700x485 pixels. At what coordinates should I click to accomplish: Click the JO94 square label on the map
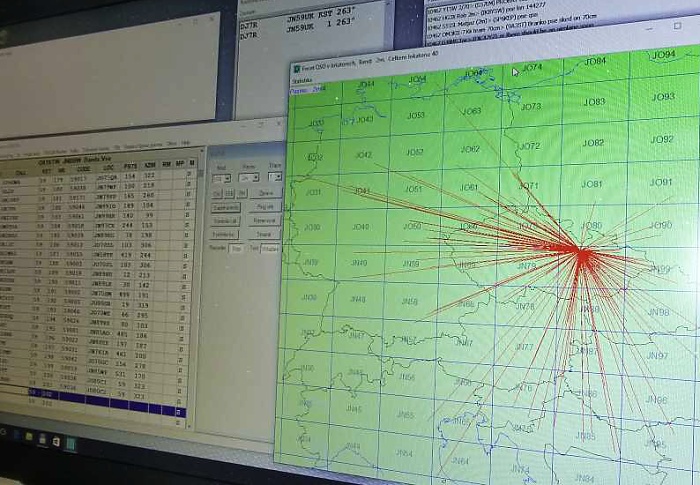[x=663, y=54]
